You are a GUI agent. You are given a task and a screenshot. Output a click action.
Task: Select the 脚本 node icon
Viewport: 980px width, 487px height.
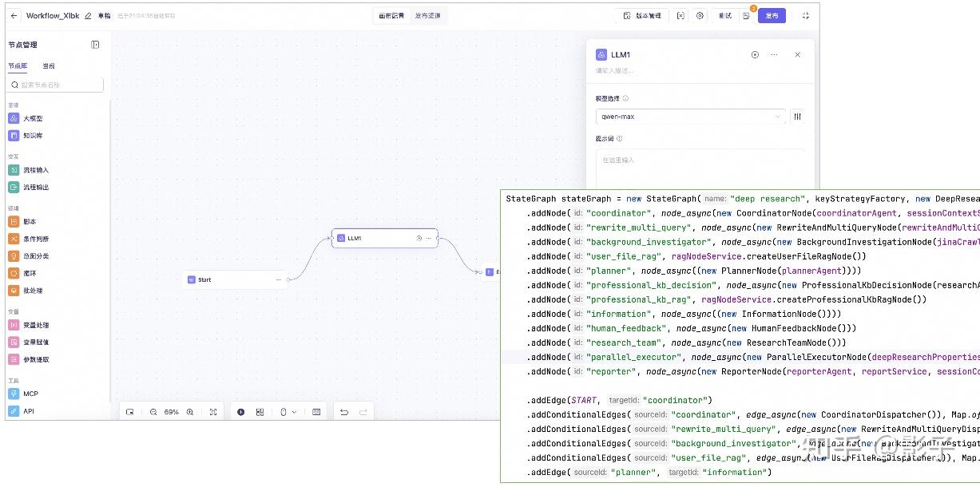pyautogui.click(x=14, y=222)
